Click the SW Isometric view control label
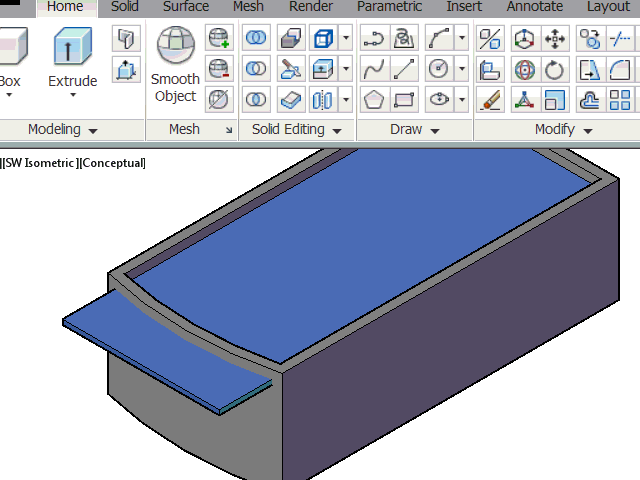 [39, 163]
